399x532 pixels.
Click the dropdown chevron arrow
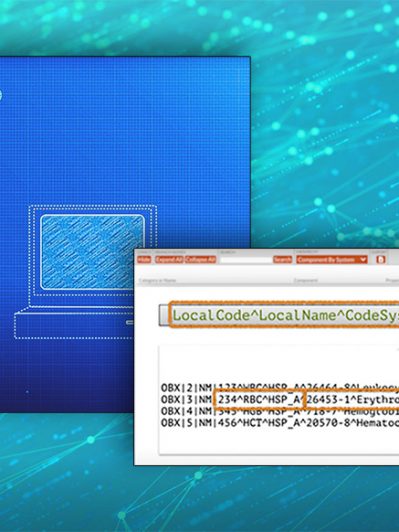363,260
